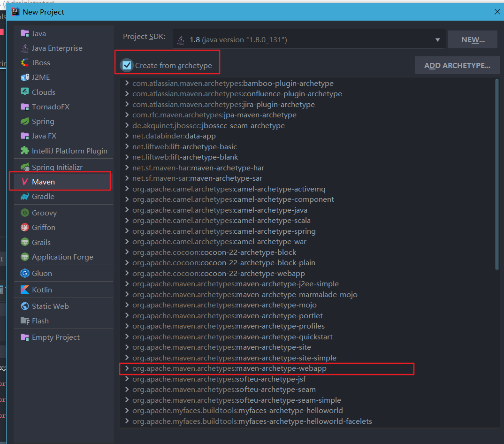Image resolution: width=504 pixels, height=444 pixels.
Task: Click the Spring leaf icon
Action: click(x=25, y=121)
